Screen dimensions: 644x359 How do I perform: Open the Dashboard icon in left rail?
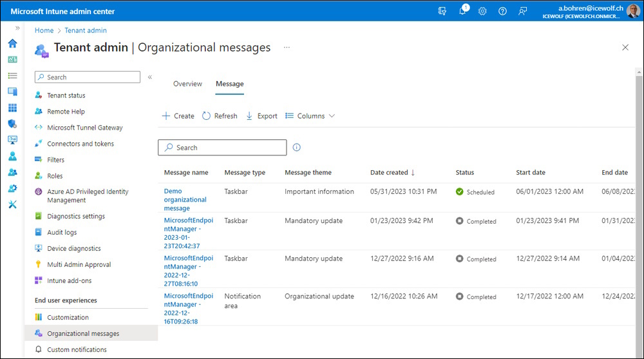click(13, 60)
